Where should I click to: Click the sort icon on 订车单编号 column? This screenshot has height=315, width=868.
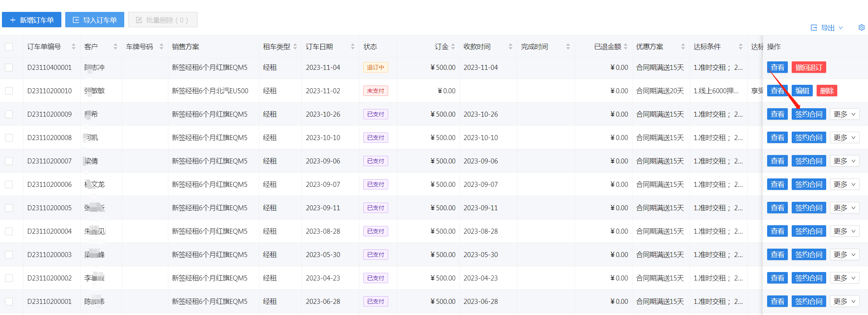73,46
